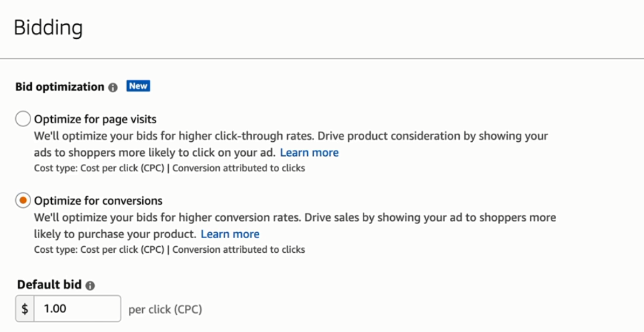
Task: Click the info icon beside Bid optimization
Action: 113,87
